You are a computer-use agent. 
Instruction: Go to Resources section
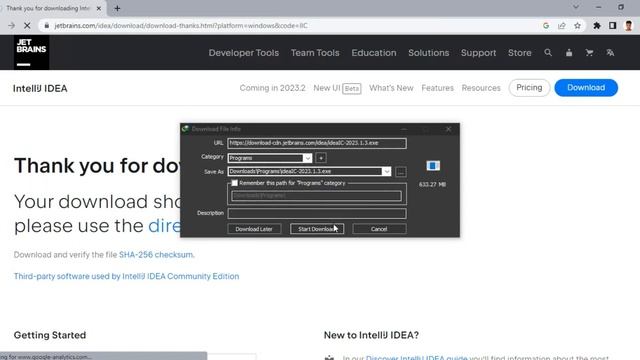[481, 88]
